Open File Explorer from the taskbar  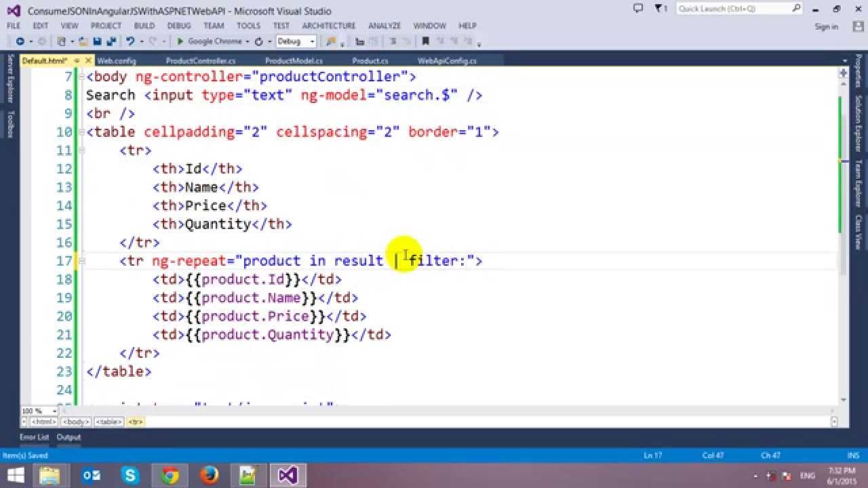[x=51, y=475]
